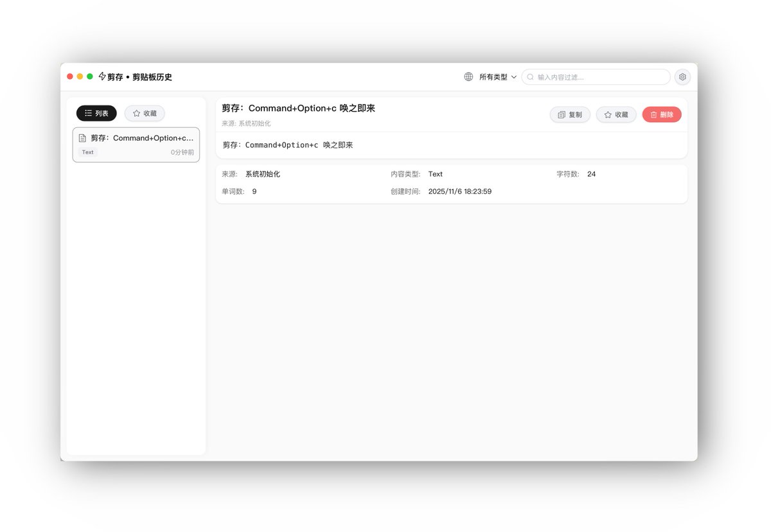Open the 所有类型 type filter dropdown
The image size is (771, 532).
tap(495, 76)
